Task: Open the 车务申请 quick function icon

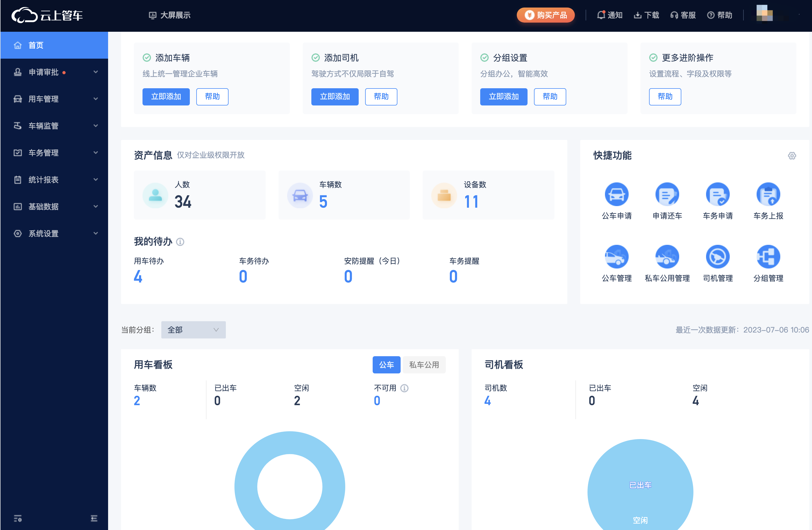Action: tap(718, 194)
